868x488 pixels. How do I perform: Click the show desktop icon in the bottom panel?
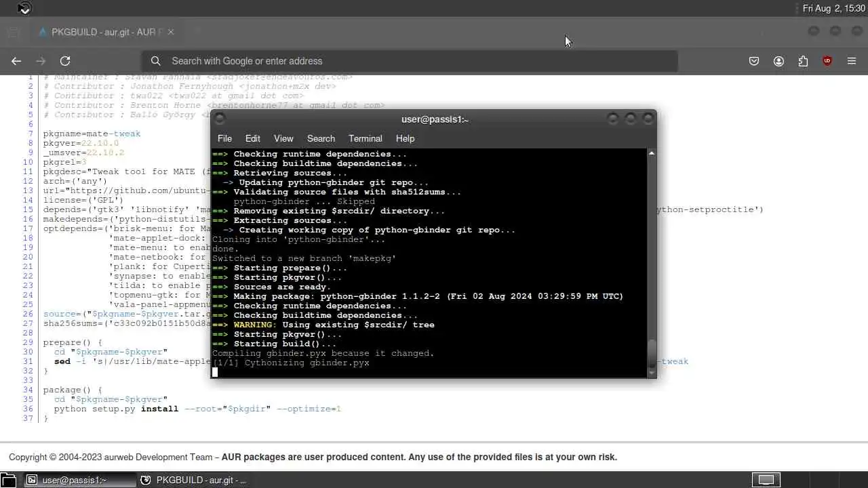7,480
